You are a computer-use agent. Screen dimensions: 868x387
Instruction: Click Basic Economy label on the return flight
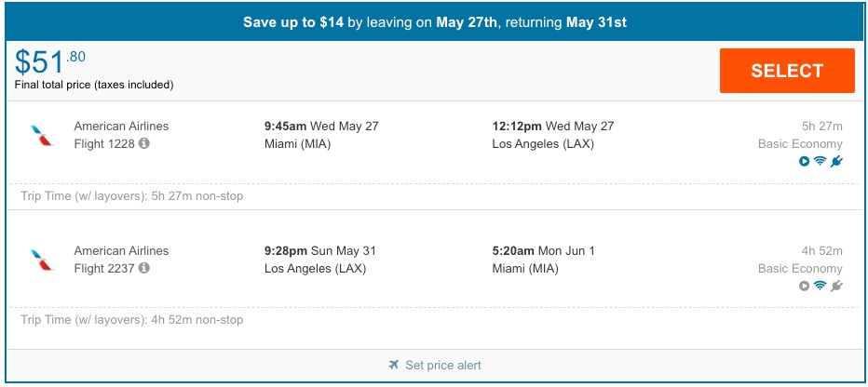pos(800,269)
